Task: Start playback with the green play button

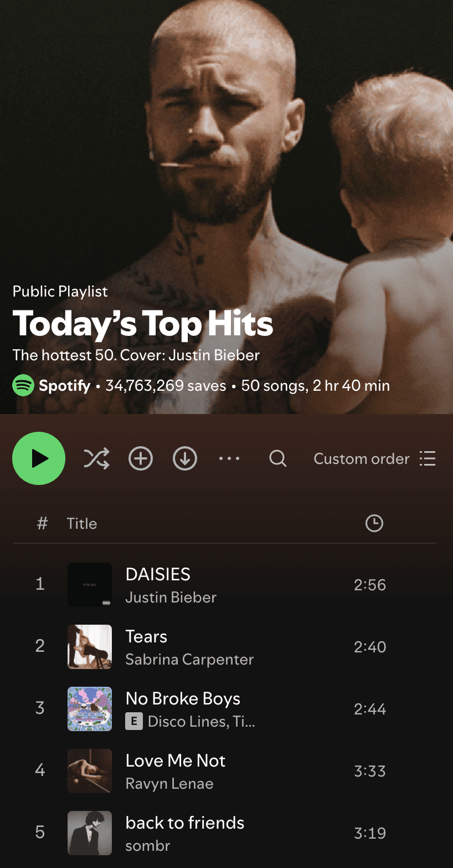Action: 39,458
